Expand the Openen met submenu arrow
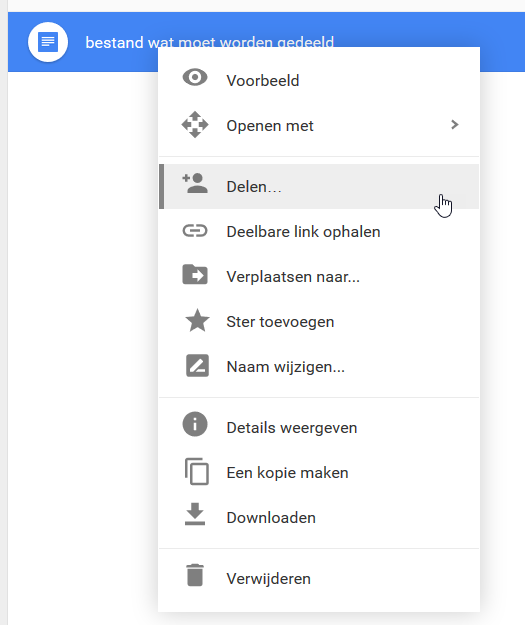The height and width of the screenshot is (625, 525). [x=454, y=125]
